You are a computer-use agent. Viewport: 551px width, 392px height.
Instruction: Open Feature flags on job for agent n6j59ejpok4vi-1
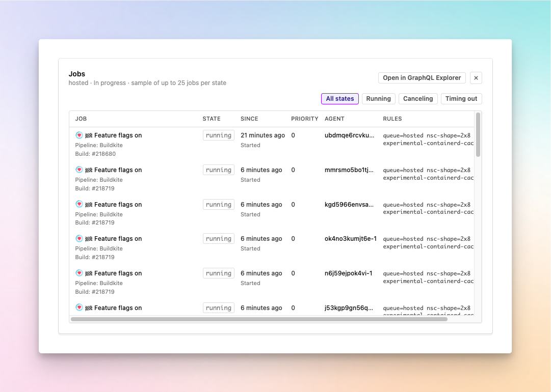click(x=118, y=273)
